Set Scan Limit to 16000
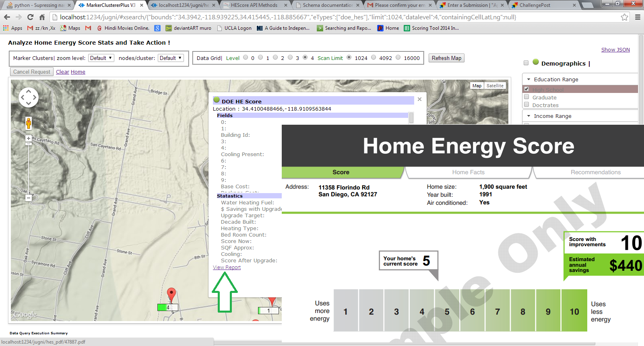The width and height of the screenshot is (644, 346). click(398, 58)
